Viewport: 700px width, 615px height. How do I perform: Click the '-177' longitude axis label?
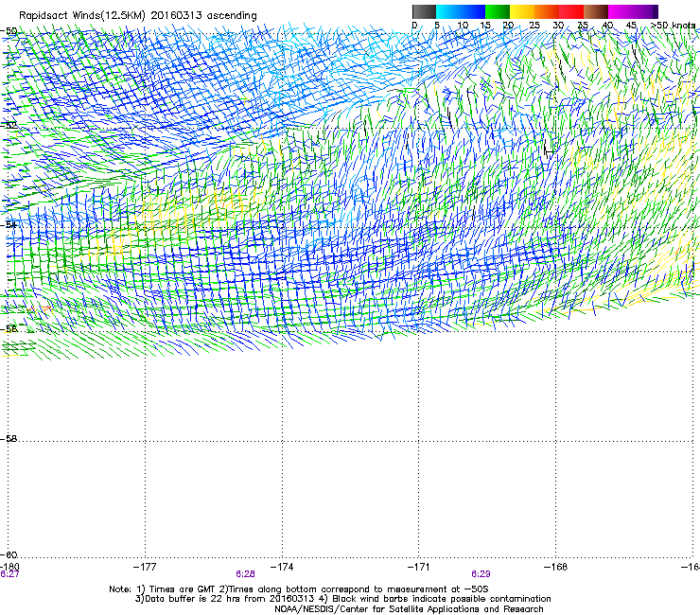145,567
